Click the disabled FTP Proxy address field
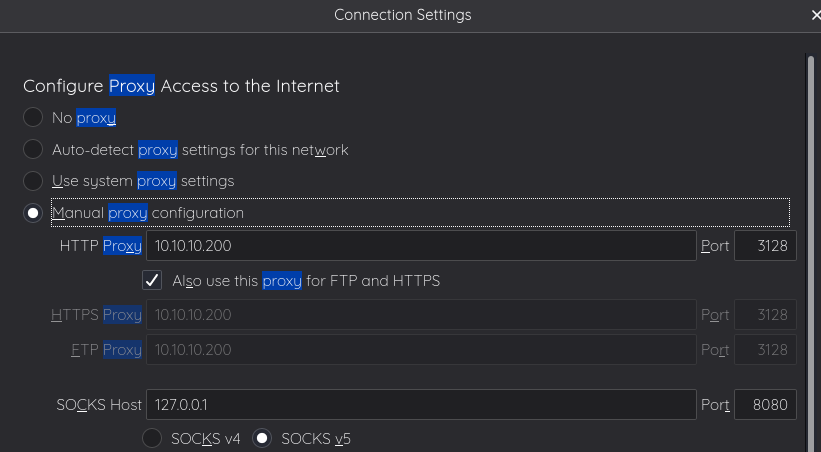Viewport: 821px width, 452px height. [421, 350]
